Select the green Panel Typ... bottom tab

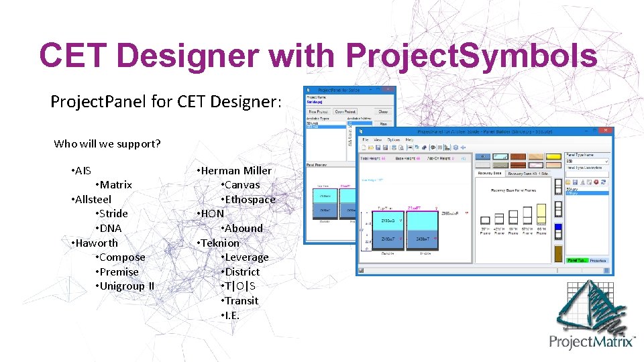click(578, 261)
